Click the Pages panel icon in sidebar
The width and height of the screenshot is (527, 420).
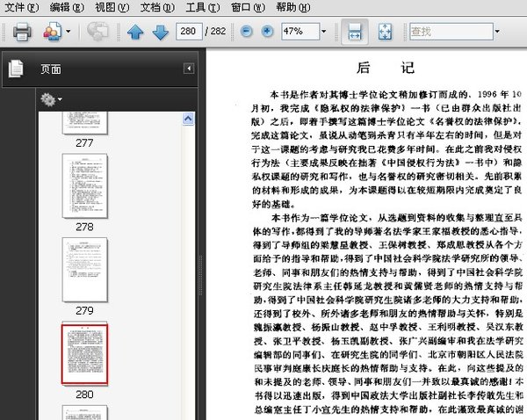tap(15, 69)
